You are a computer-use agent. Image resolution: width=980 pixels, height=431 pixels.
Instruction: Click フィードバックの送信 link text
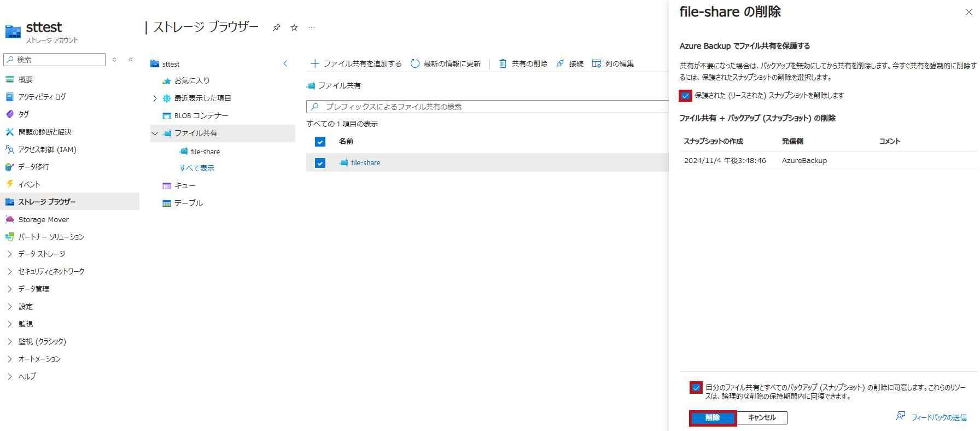(939, 417)
